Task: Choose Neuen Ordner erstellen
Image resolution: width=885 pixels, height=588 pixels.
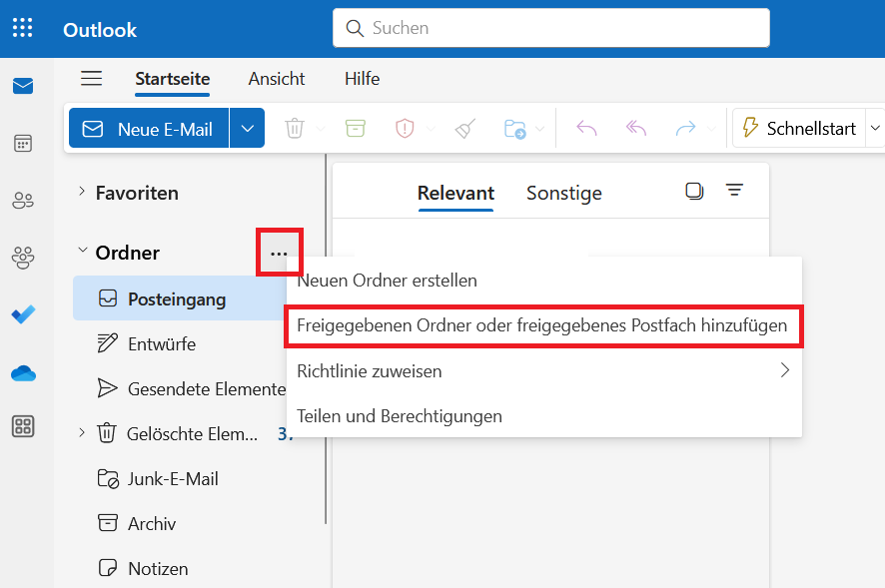Action: (x=544, y=281)
